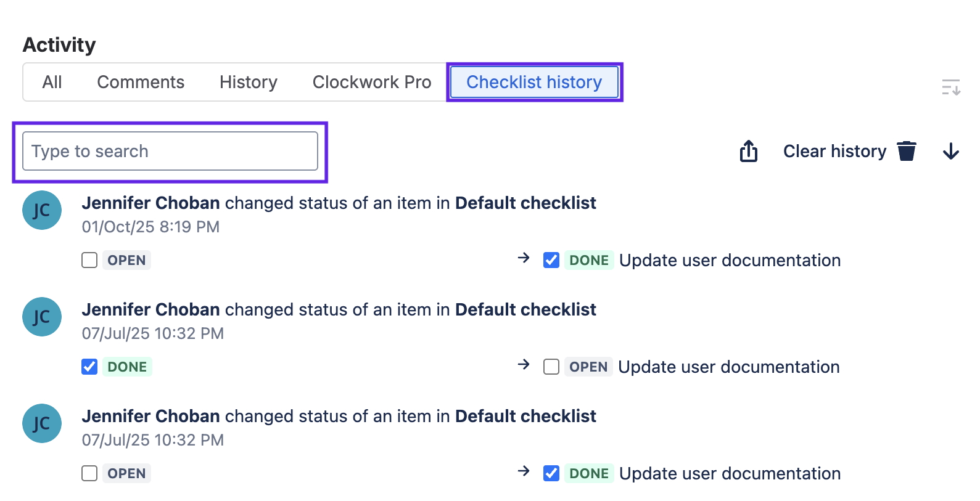Viewport: 980px width, 501px height.
Task: Export the checklist history via share icon
Action: (x=748, y=151)
